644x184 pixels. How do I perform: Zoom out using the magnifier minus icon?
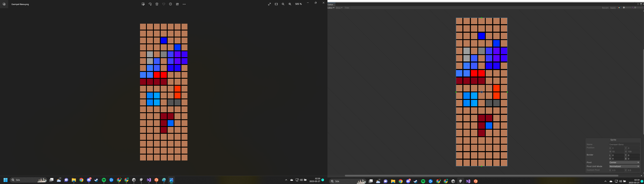point(283,4)
